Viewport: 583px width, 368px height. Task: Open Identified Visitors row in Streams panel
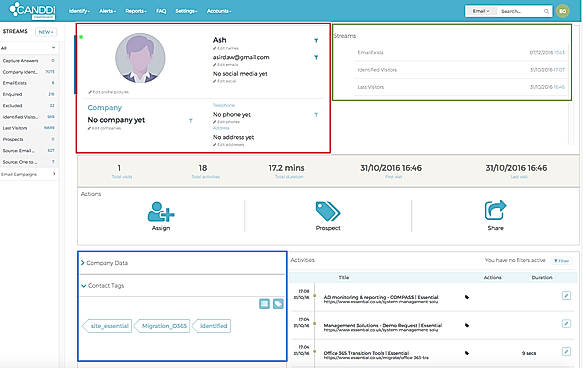pos(461,70)
